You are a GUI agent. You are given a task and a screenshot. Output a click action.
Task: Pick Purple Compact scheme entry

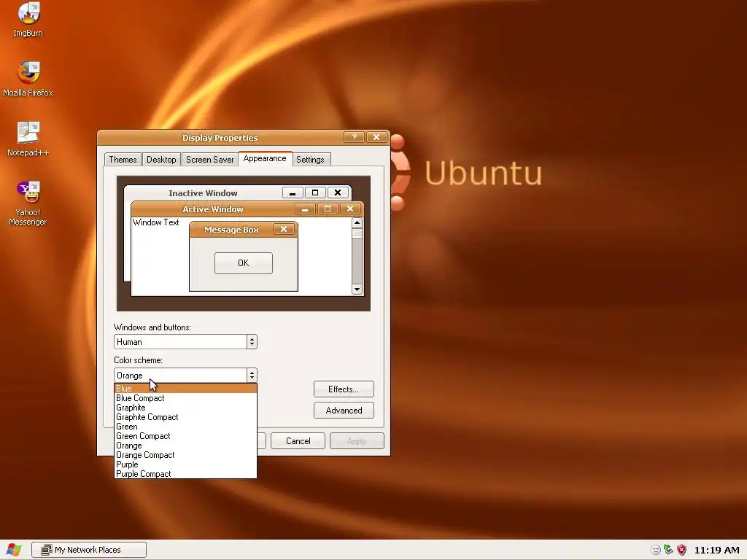click(185, 474)
